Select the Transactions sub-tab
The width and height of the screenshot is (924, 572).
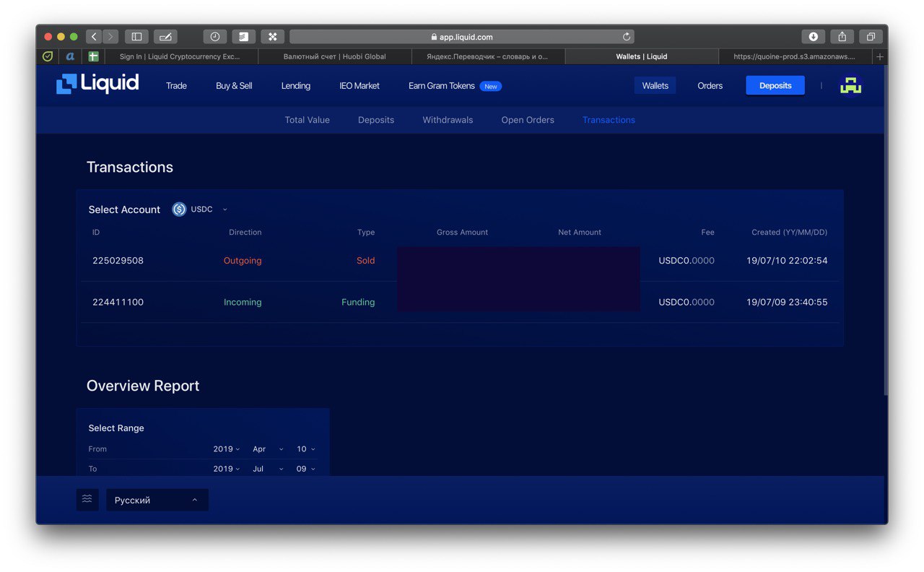tap(609, 120)
